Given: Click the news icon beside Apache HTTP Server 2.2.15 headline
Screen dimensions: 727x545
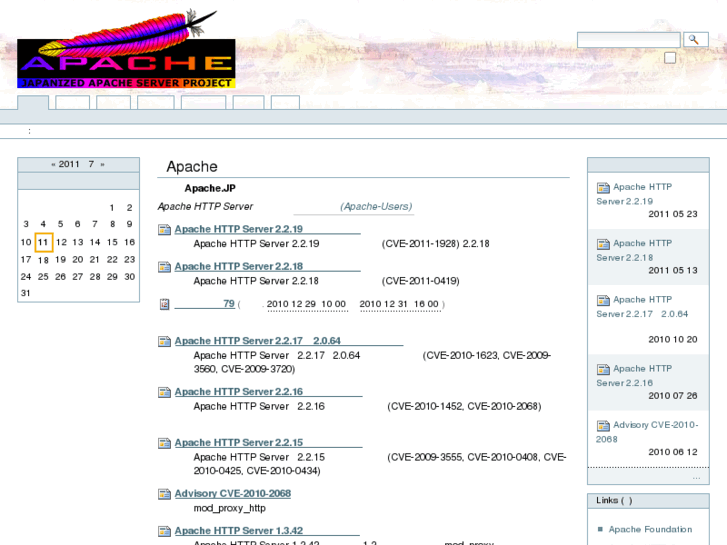Looking at the screenshot, I should (164, 443).
